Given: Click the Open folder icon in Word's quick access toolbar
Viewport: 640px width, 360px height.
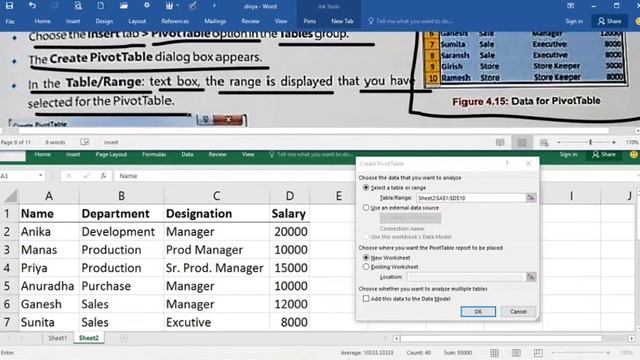Looking at the screenshot, I should 124,6.
